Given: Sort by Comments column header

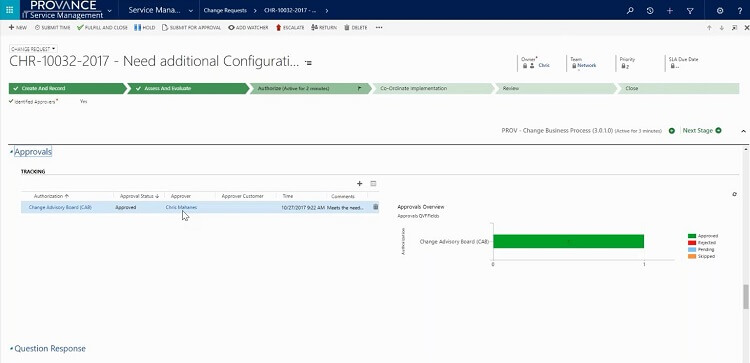Looking at the screenshot, I should tap(343, 196).
